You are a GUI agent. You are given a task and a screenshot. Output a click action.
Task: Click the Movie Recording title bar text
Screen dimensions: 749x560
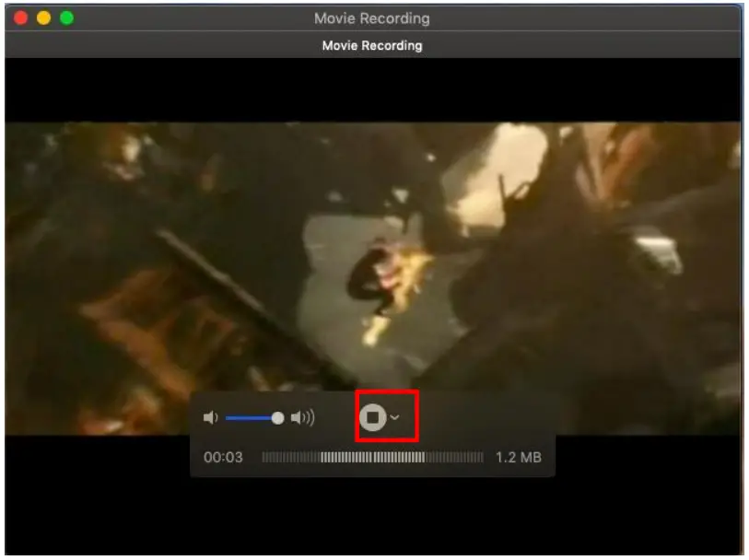(371, 18)
